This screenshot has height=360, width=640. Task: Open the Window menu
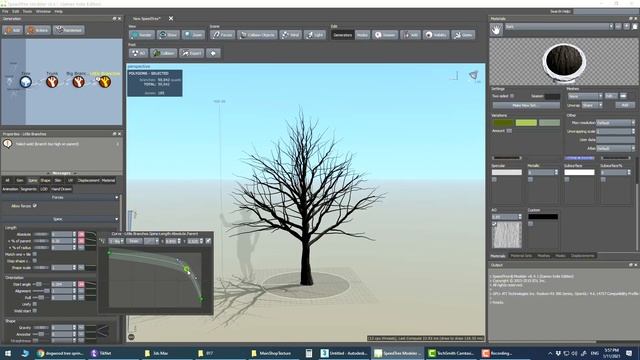click(x=43, y=11)
